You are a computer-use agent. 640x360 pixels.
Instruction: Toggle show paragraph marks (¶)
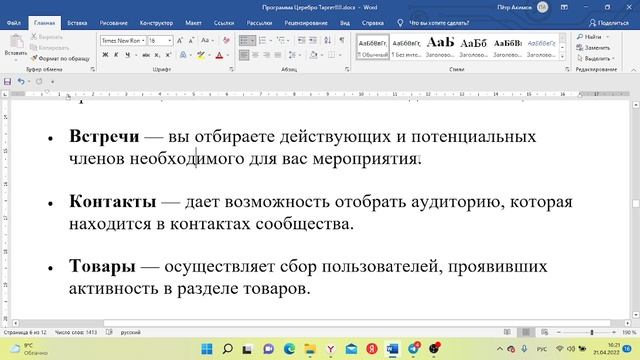pyautogui.click(x=342, y=40)
